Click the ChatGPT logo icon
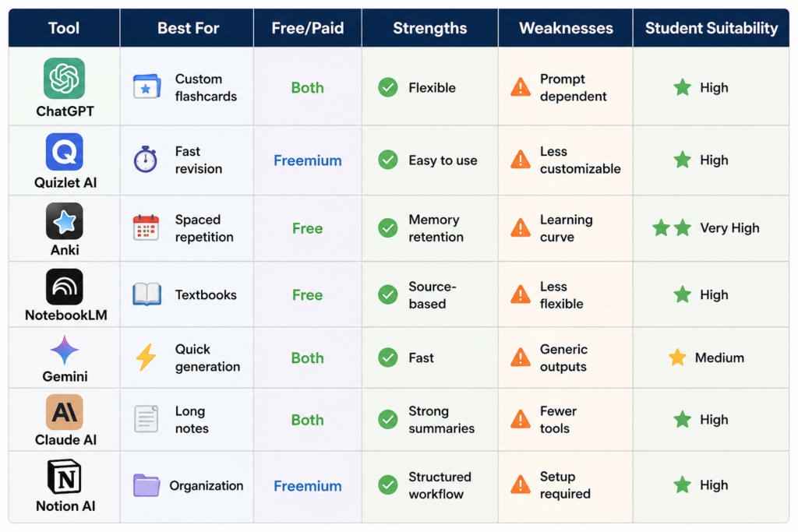Screen dimensions: 798x532 click(64, 79)
